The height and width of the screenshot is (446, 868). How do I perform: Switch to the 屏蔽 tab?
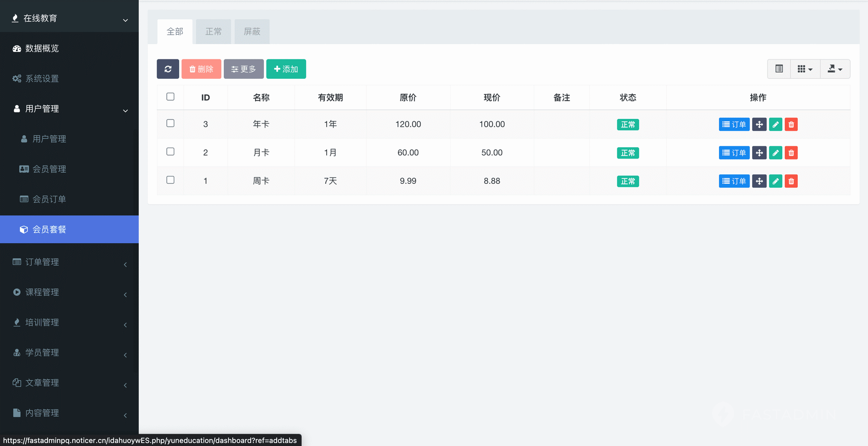(x=252, y=32)
